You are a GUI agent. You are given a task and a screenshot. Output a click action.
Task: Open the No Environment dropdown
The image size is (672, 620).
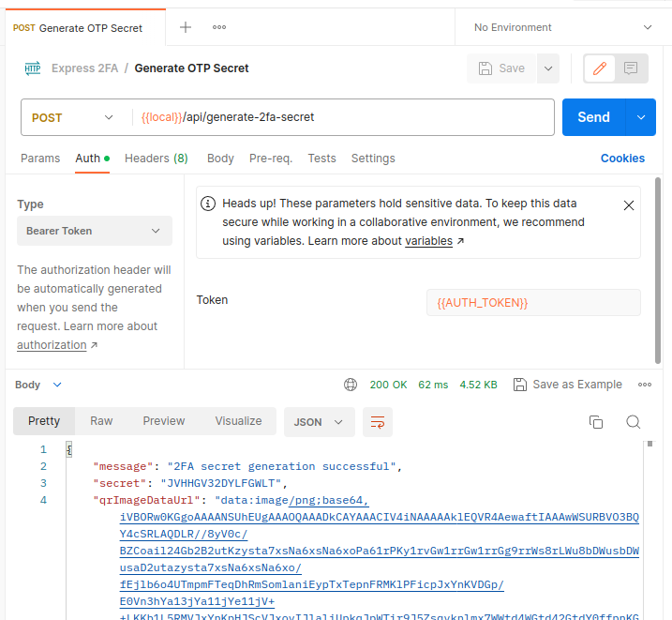pos(563,27)
